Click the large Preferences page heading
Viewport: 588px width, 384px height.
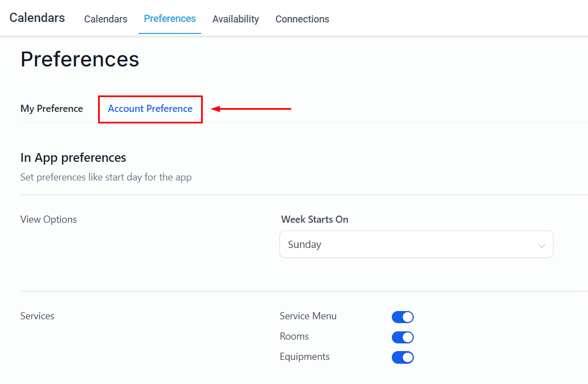80,59
